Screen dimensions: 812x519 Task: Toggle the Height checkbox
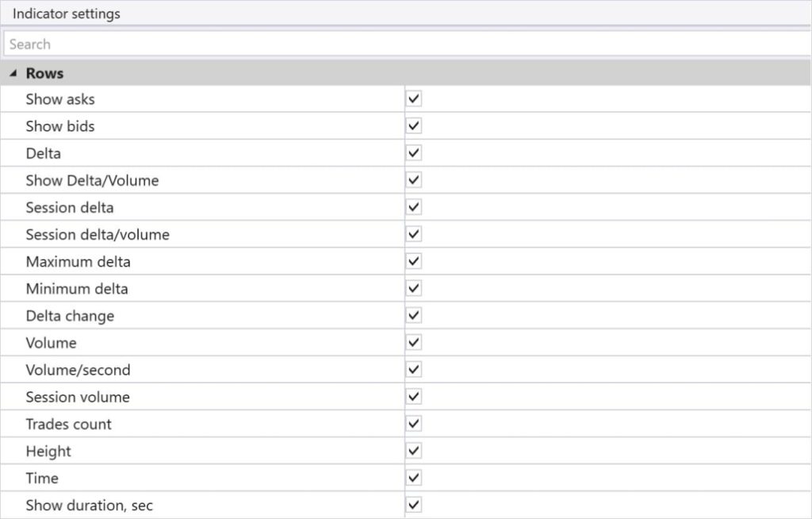[414, 451]
